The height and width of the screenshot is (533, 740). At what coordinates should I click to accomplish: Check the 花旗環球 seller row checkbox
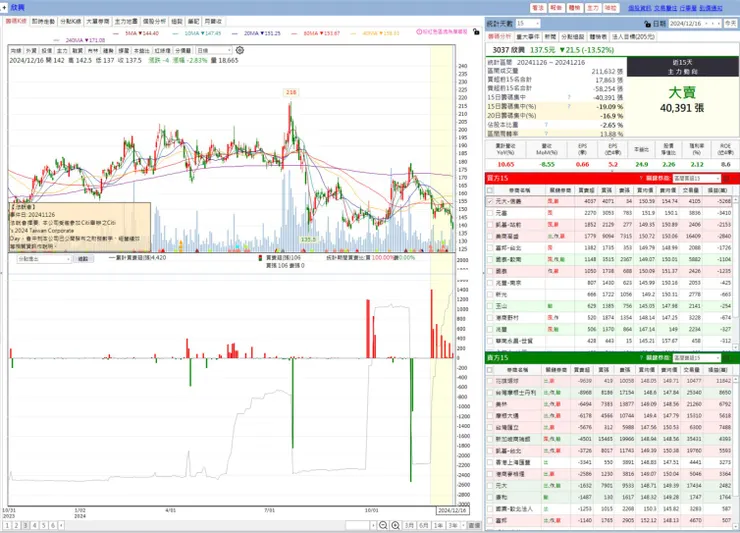(490, 381)
